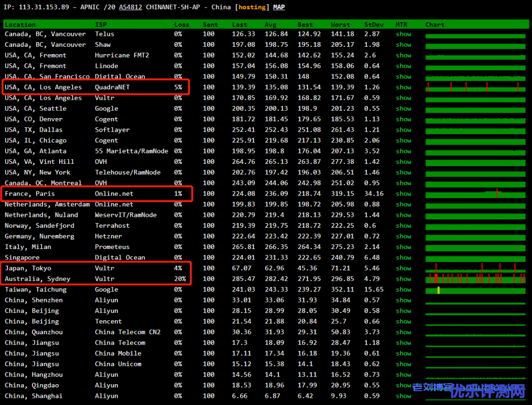Click the StDev column header
532x405 pixels.
pos(374,24)
